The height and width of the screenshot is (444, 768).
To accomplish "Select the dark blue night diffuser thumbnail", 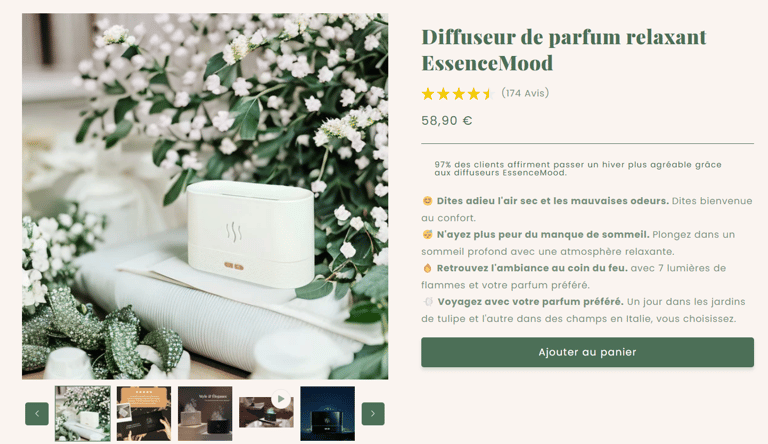I will [327, 414].
